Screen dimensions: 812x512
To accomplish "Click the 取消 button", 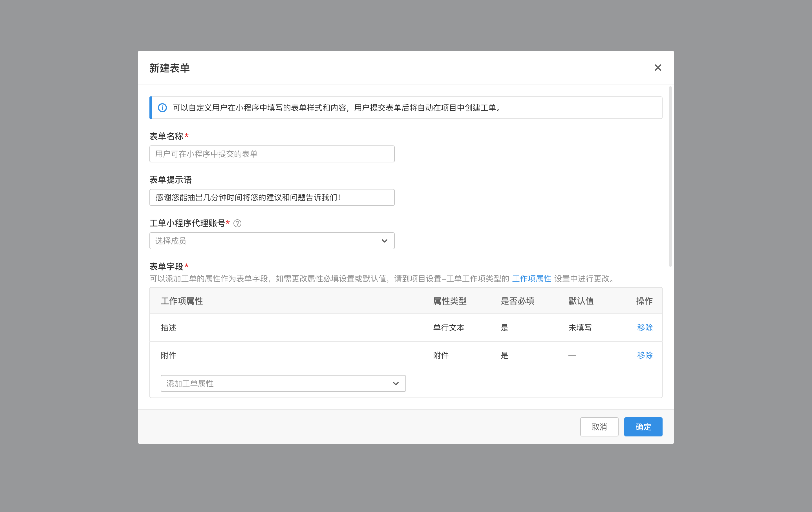I will point(599,427).
